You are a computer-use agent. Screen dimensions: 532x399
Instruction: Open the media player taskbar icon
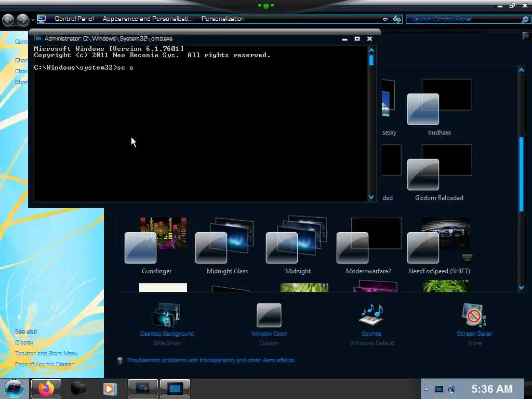coord(109,389)
